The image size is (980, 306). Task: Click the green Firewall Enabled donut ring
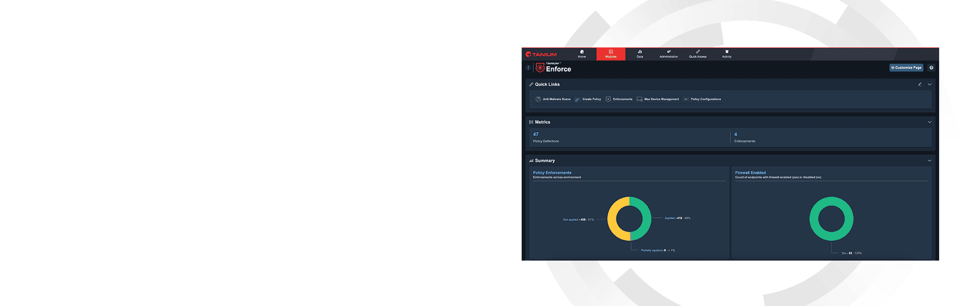point(815,219)
